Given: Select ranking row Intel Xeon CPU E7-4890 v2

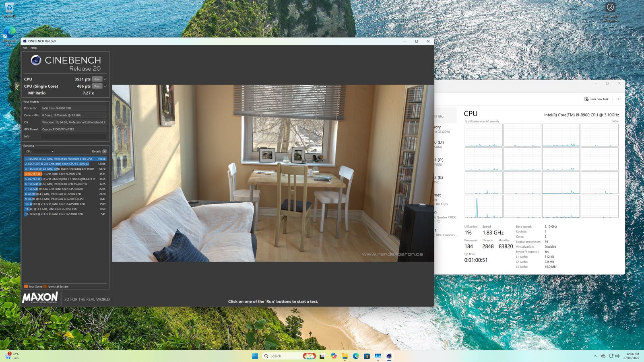Looking at the screenshot, I should click(x=65, y=164).
